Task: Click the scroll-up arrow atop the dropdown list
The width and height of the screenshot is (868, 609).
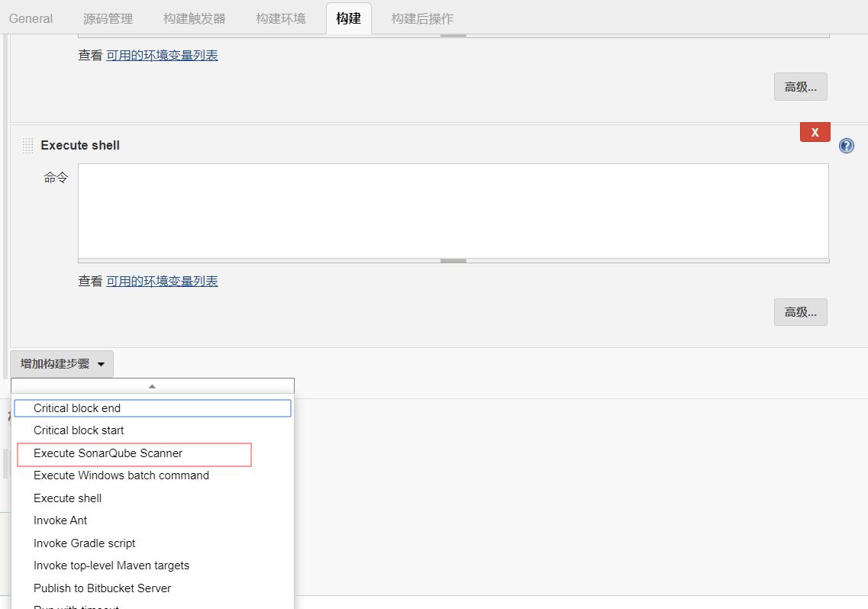Action: [x=152, y=385]
